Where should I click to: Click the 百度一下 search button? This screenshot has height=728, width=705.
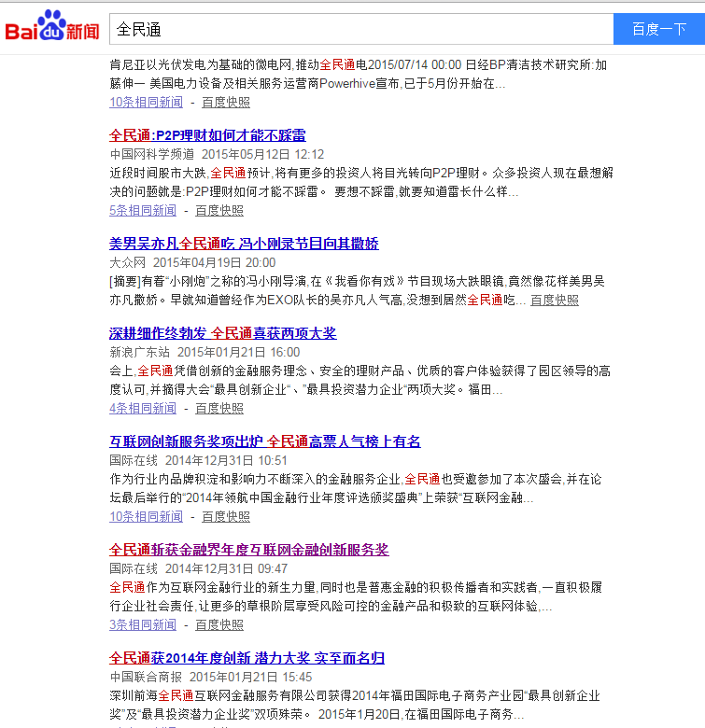pos(659,29)
